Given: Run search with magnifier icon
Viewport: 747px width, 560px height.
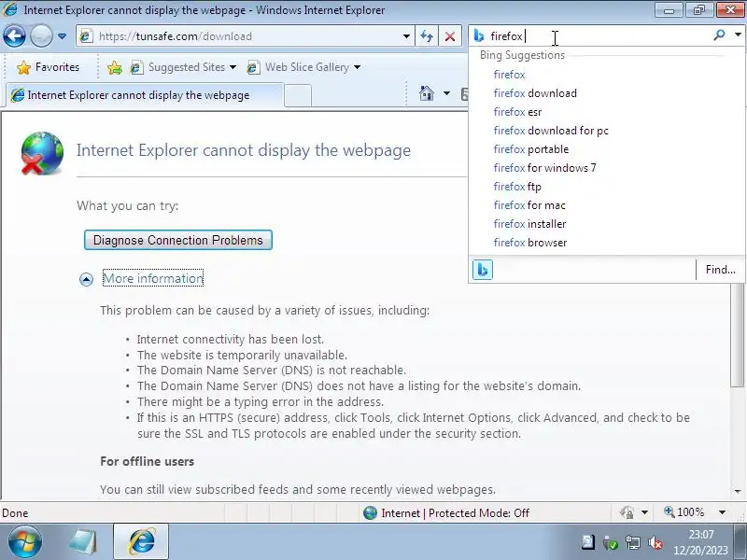Looking at the screenshot, I should click(720, 35).
